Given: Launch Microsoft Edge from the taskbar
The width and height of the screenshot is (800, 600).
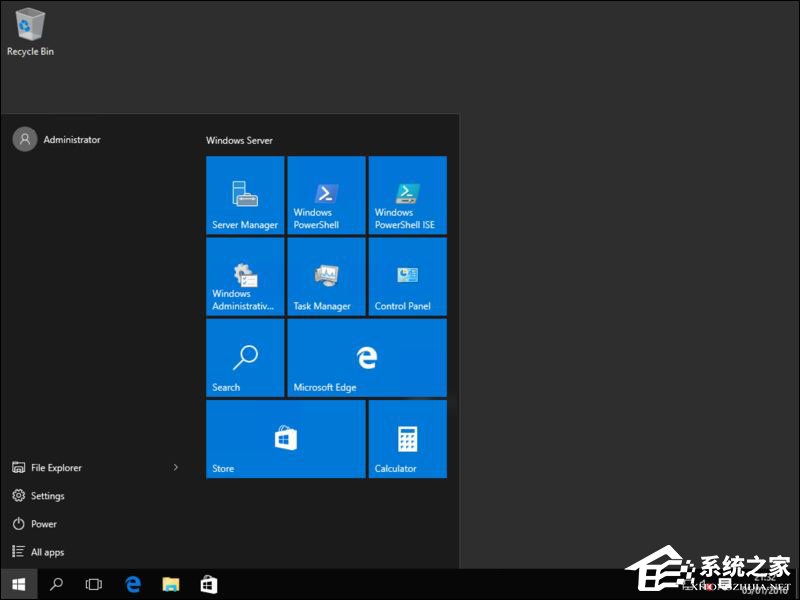Looking at the screenshot, I should (134, 584).
